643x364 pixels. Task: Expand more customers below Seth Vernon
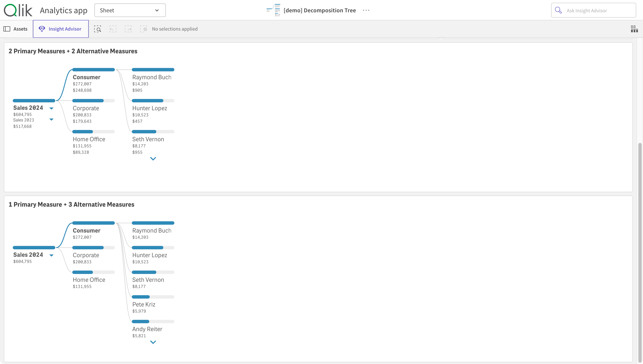(153, 159)
